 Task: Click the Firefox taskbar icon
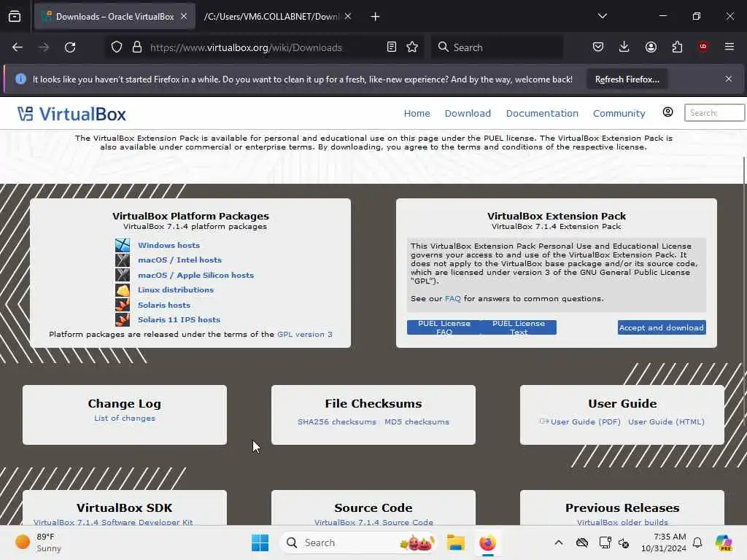tap(487, 542)
